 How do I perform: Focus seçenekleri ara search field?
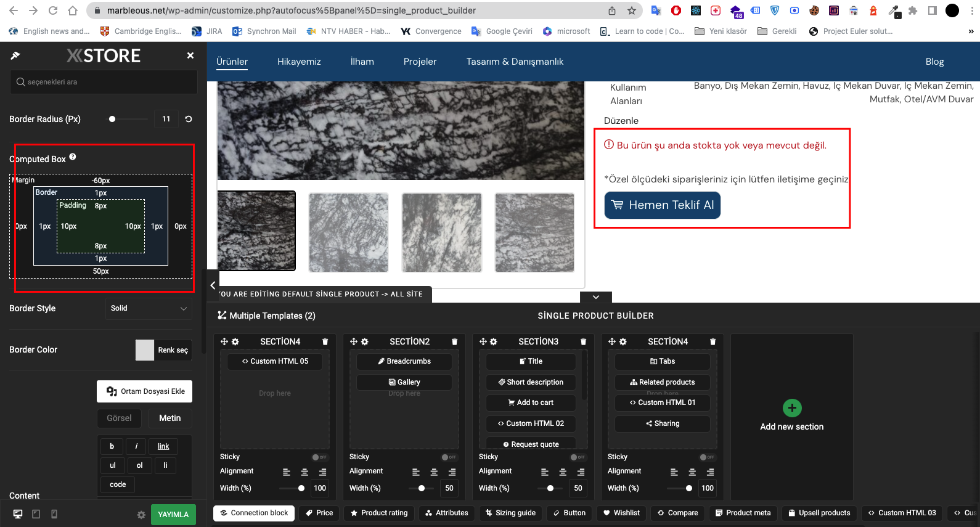(x=104, y=82)
